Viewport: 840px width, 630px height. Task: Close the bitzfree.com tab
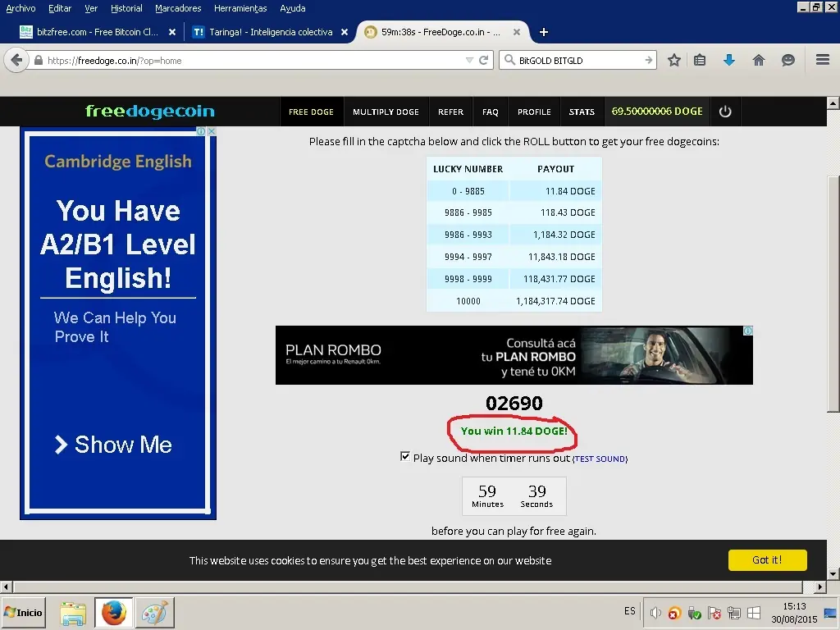[x=172, y=32]
